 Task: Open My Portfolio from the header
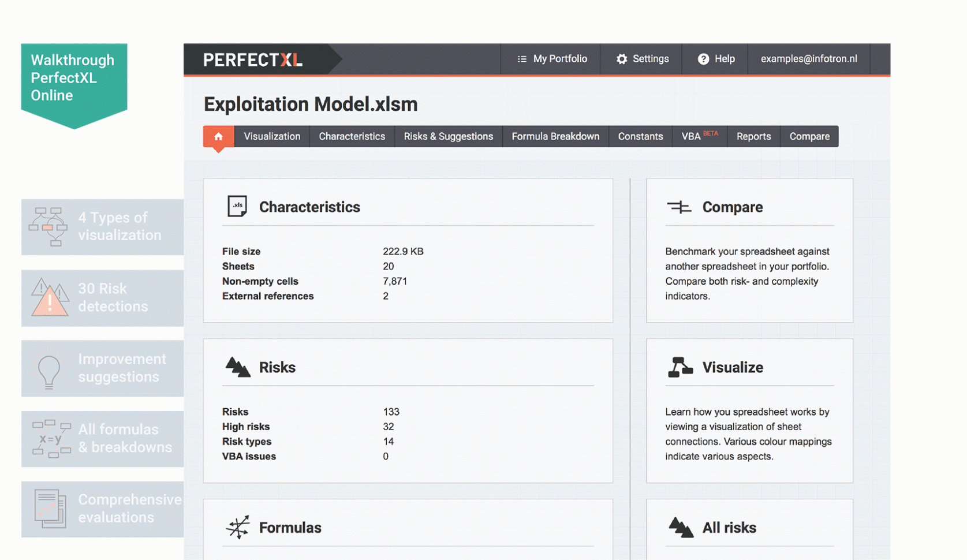[x=552, y=59]
